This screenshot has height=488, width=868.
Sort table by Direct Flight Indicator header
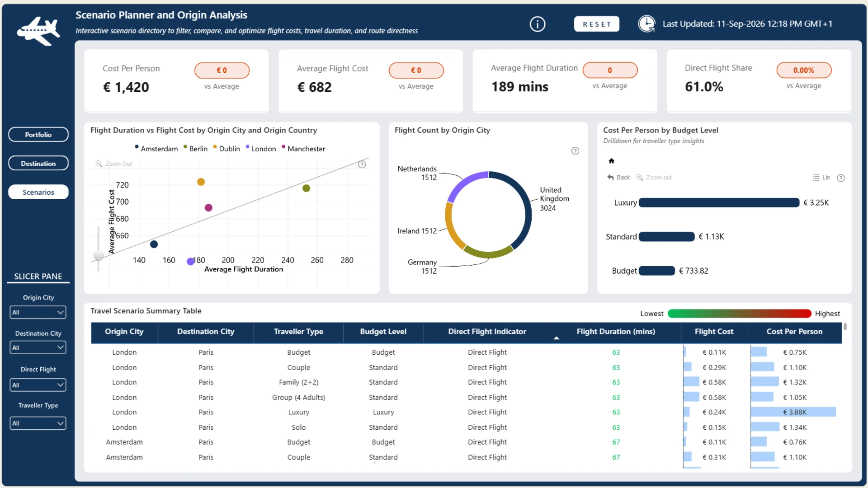(487, 332)
